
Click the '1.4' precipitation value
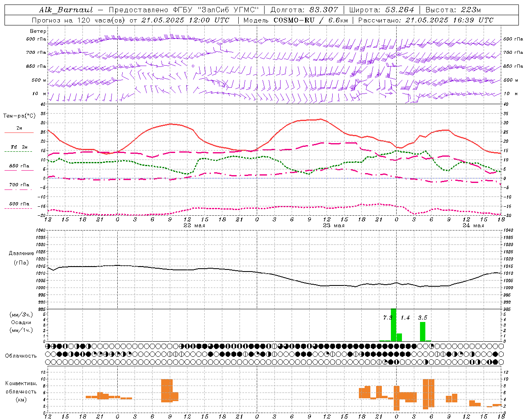click(405, 318)
